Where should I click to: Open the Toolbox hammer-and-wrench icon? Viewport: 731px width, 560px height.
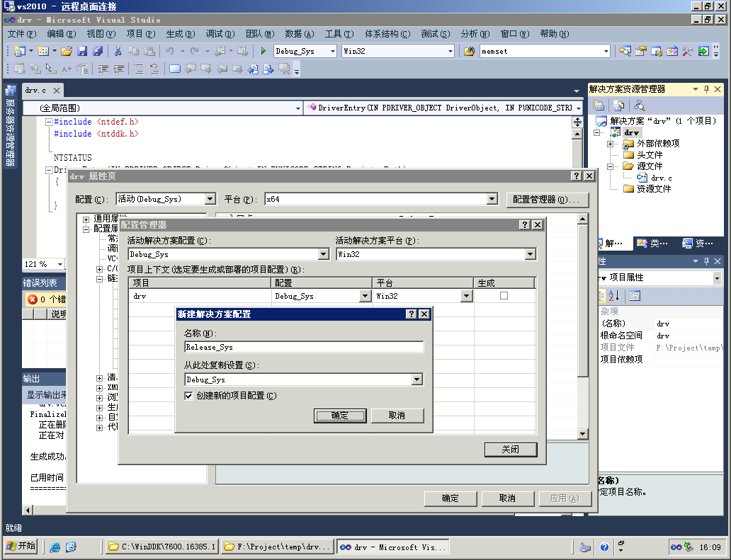[687, 51]
